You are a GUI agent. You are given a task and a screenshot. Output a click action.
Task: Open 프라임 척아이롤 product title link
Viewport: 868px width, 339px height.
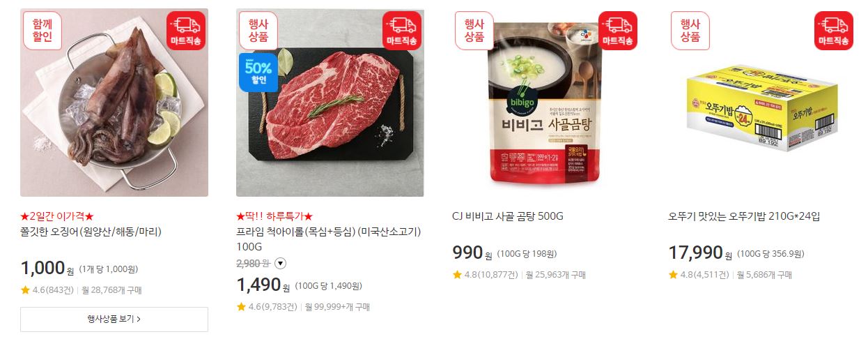[329, 239]
